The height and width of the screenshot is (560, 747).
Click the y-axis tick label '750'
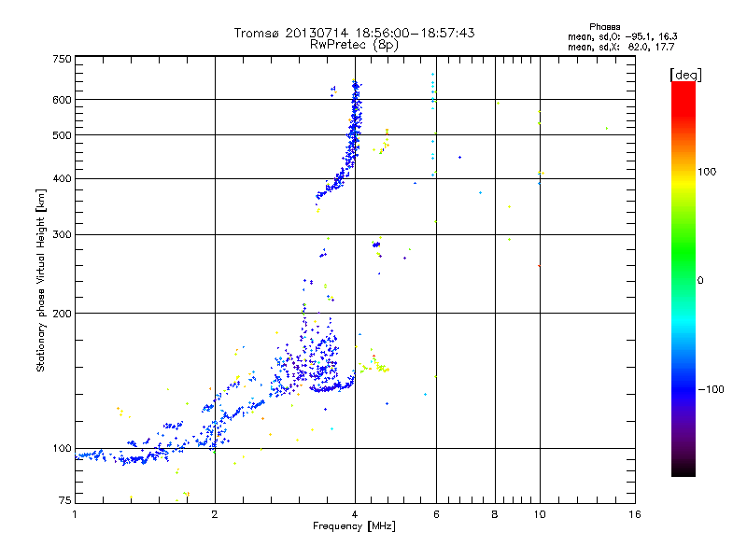point(62,60)
